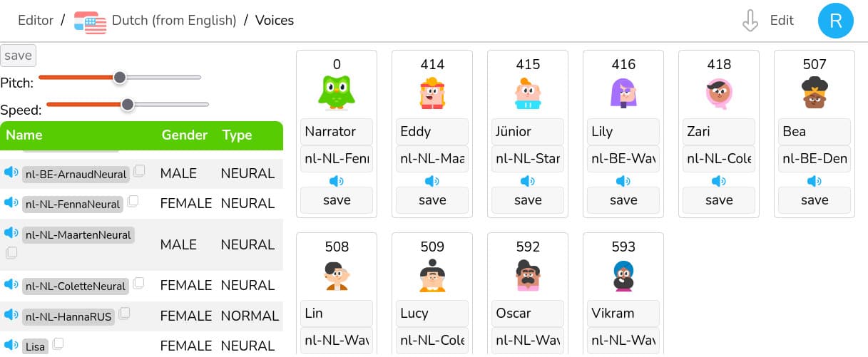Viewport: 868px width, 357px height.
Task: Play the Narrator card voice preview
Action: click(337, 181)
